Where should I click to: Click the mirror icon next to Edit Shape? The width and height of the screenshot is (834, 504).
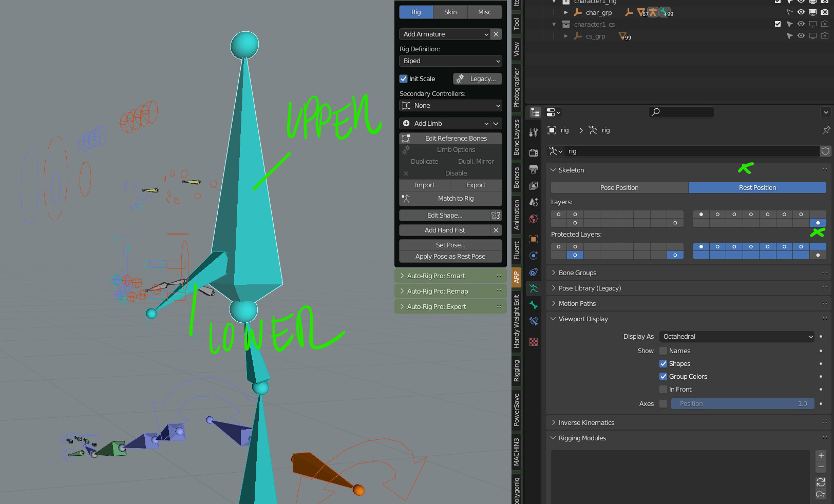(x=496, y=216)
